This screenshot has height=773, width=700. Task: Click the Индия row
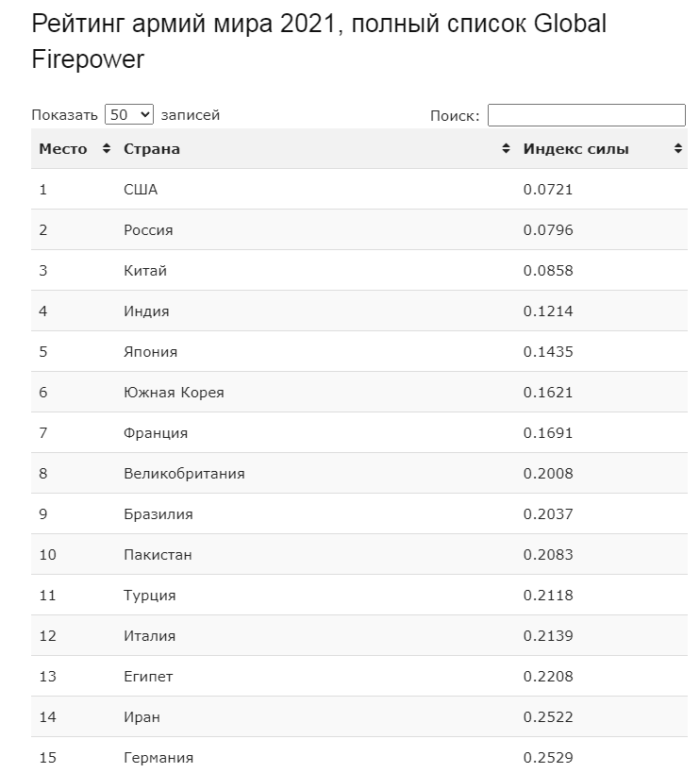click(x=359, y=311)
